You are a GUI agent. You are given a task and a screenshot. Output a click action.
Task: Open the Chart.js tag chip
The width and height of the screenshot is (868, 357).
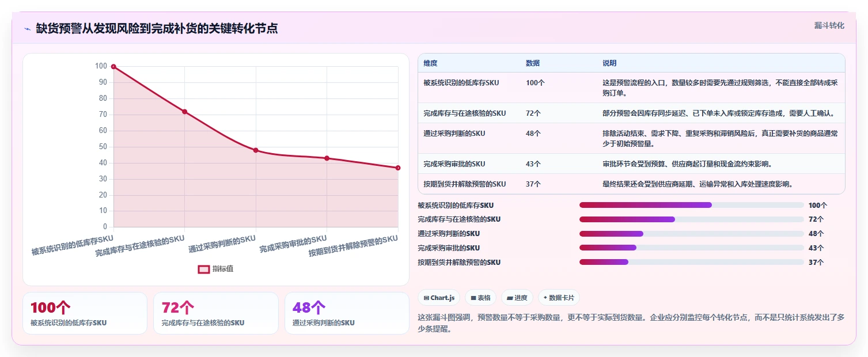pos(439,298)
